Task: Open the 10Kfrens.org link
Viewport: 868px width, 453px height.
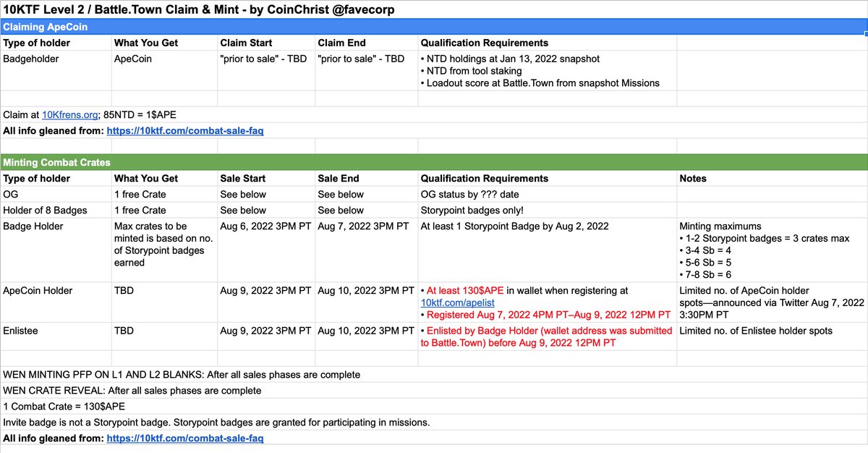Action: [x=70, y=114]
